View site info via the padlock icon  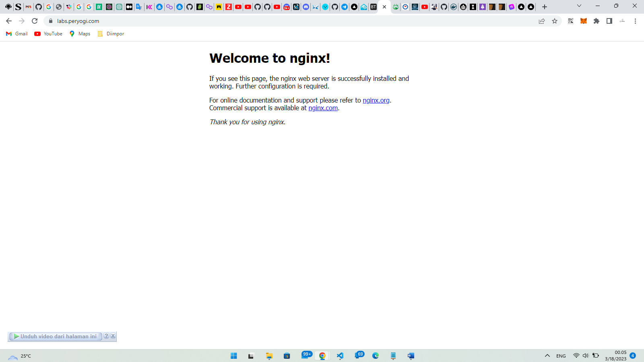(51, 21)
